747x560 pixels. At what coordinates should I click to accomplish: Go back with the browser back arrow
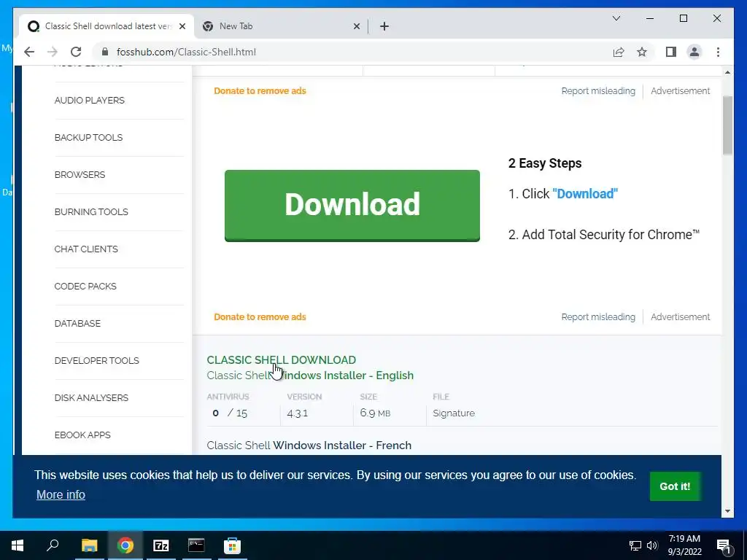pos(29,52)
